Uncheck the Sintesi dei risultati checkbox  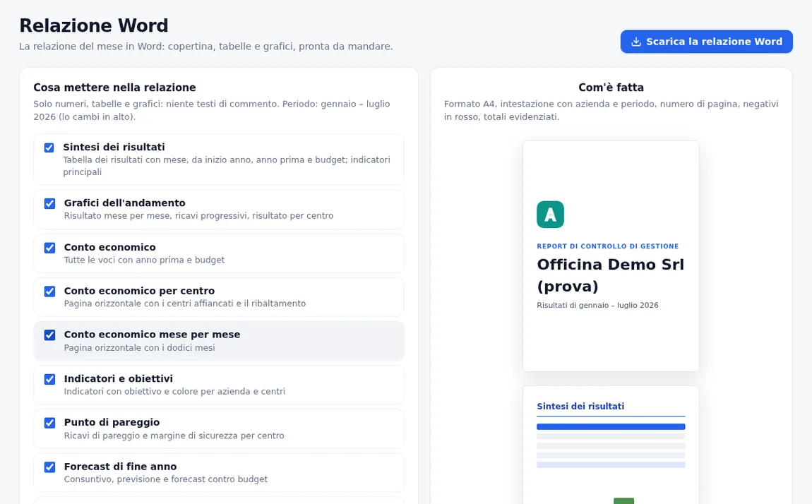pyautogui.click(x=49, y=148)
